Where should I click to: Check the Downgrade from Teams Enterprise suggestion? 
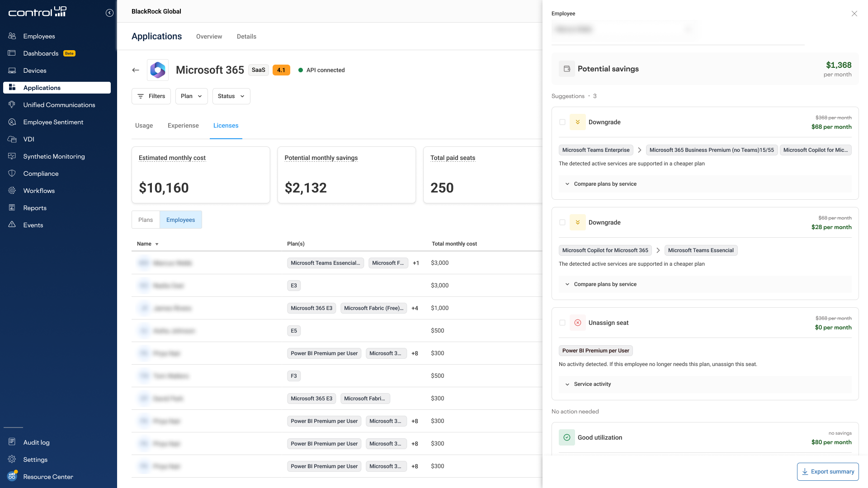[562, 122]
